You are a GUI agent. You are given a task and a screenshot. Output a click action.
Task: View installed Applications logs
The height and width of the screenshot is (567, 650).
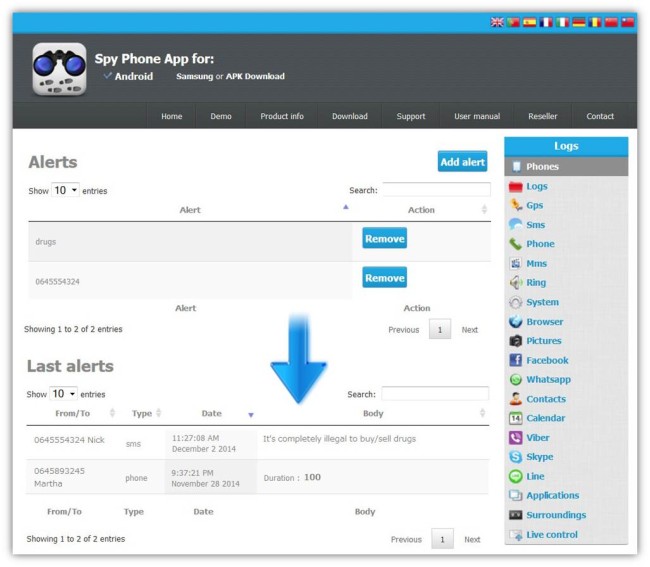click(x=544, y=495)
